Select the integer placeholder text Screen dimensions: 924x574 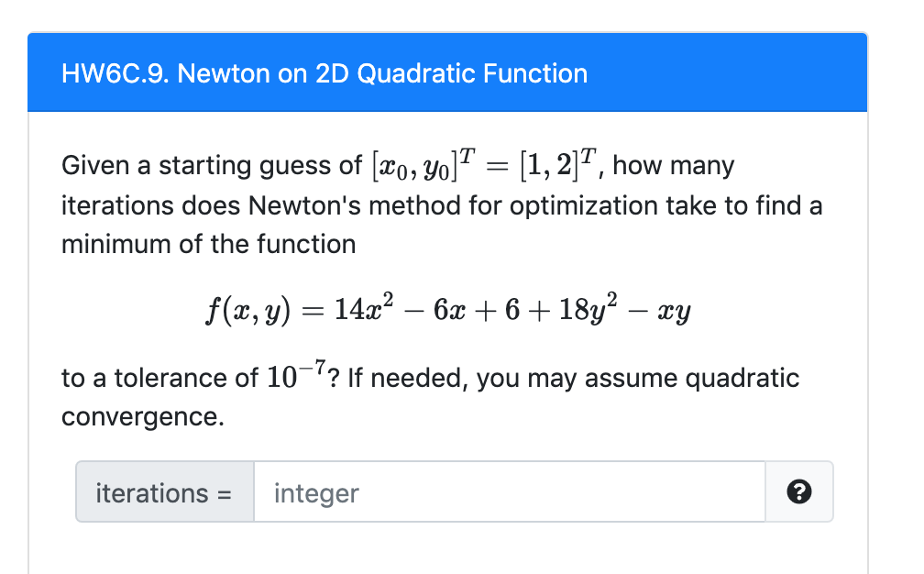click(x=315, y=492)
